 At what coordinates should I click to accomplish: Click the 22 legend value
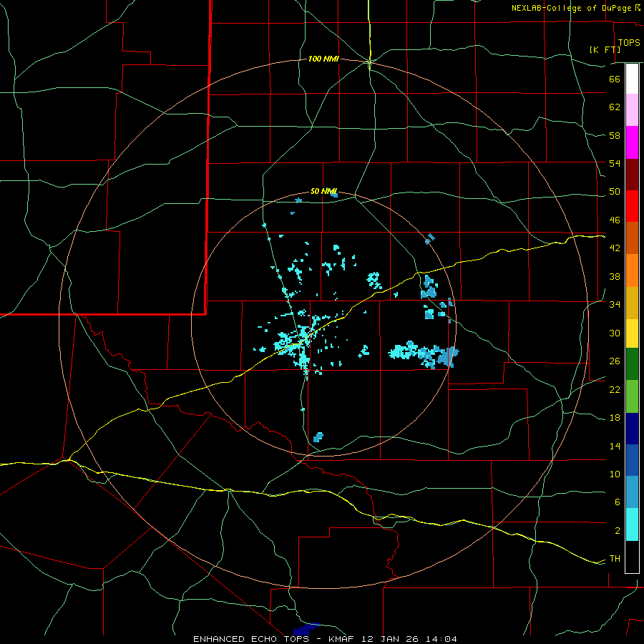point(615,389)
